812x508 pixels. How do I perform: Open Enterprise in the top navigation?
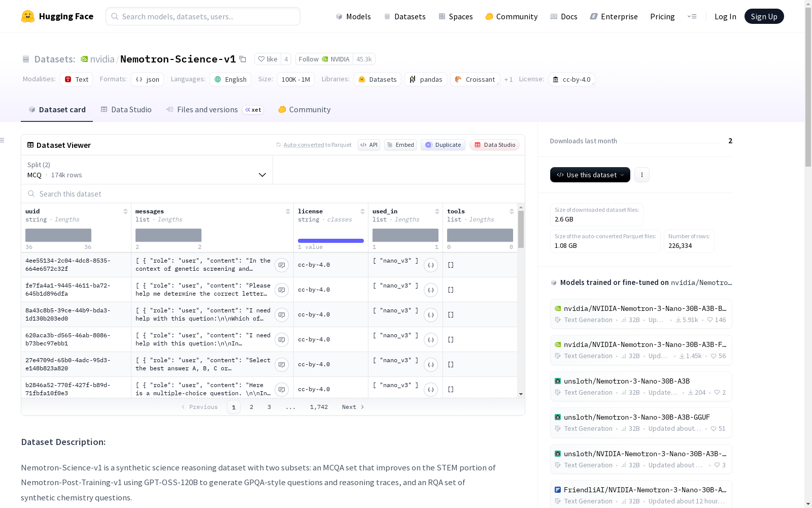pos(614,16)
